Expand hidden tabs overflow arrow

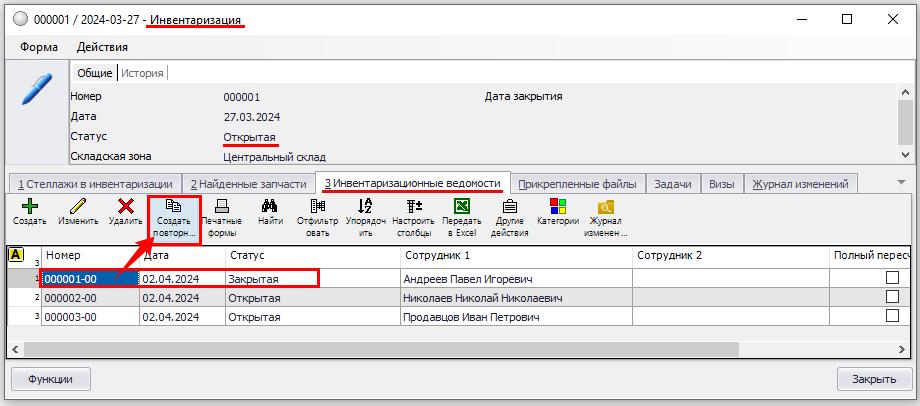(901, 182)
